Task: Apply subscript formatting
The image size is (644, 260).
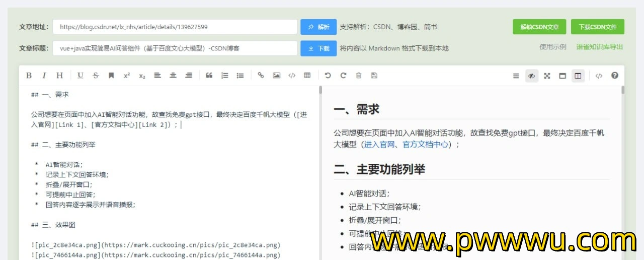Action: pyautogui.click(x=142, y=76)
